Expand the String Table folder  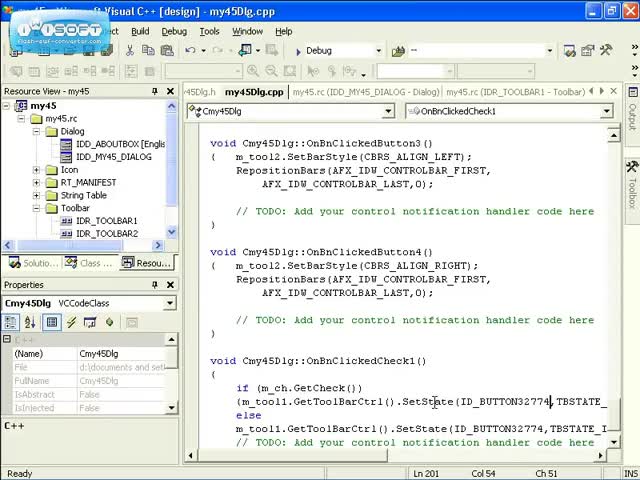point(37,195)
